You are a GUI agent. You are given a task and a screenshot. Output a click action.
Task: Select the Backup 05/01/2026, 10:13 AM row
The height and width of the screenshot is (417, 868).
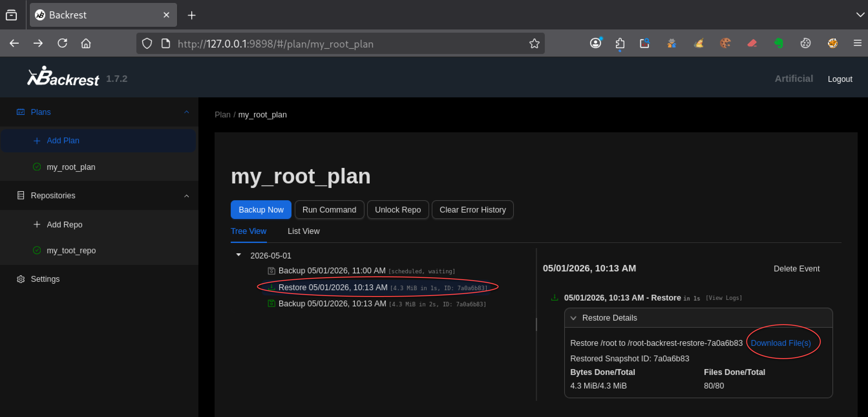pos(377,304)
